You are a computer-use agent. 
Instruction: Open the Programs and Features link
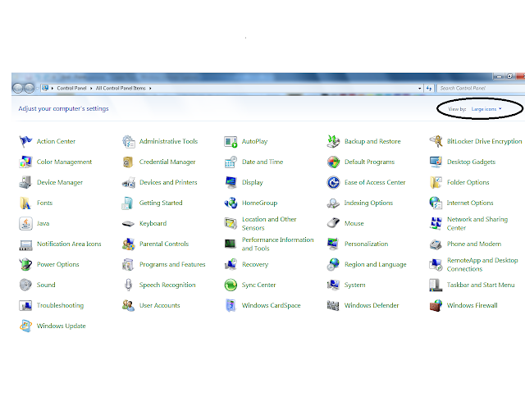coord(172,264)
